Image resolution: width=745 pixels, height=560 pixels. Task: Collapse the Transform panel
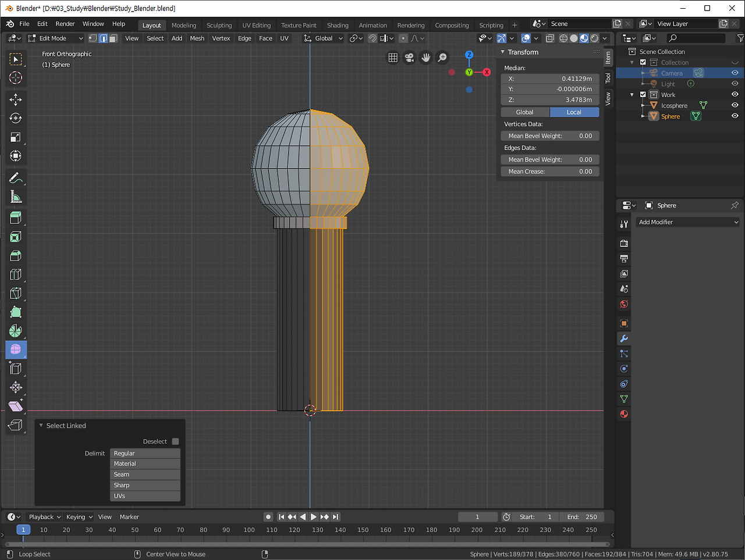pyautogui.click(x=503, y=52)
